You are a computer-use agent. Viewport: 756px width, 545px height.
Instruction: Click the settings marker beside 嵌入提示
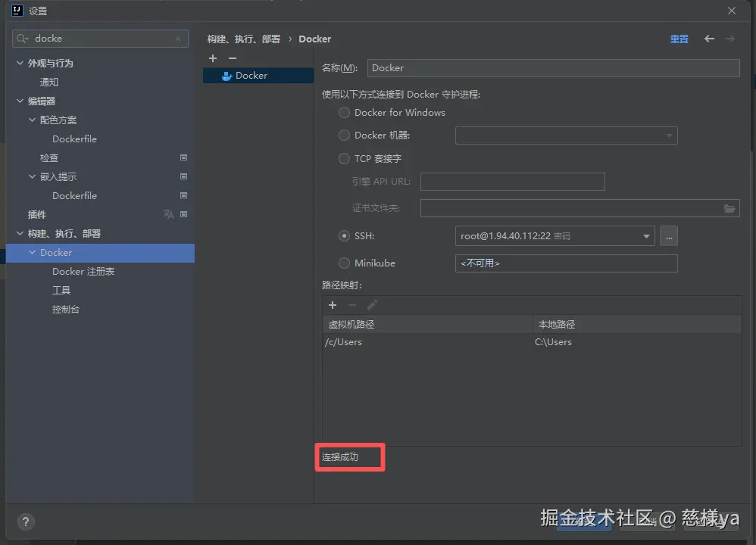click(183, 176)
